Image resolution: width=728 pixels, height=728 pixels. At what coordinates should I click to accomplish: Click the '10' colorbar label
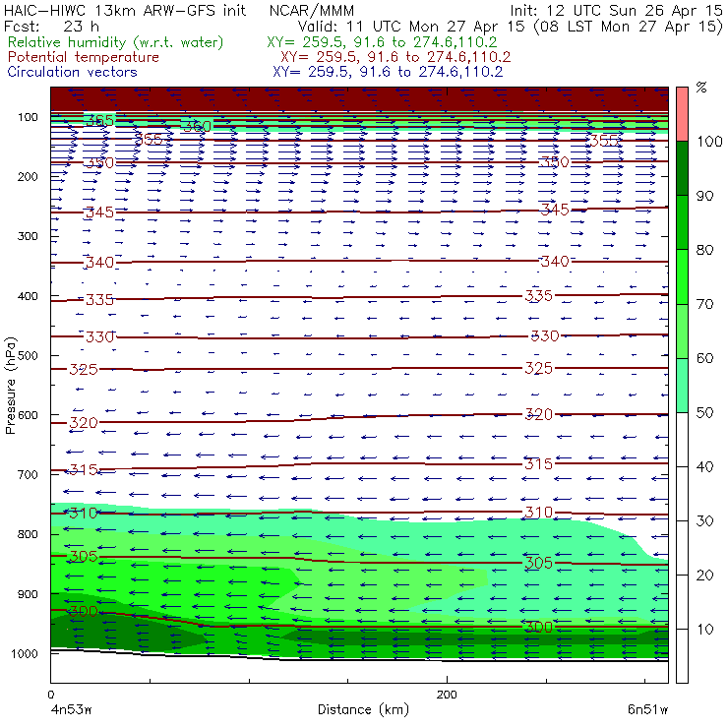[x=704, y=629]
